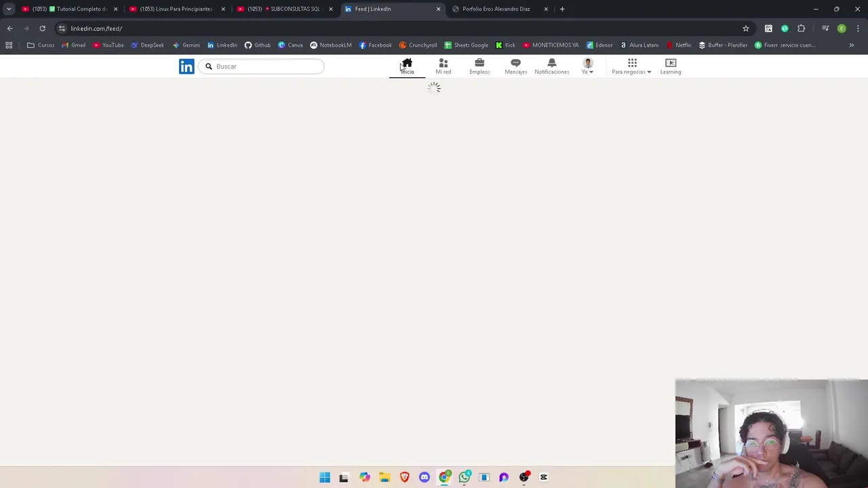The image size is (868, 488).
Task: Click the LinkedIn logo in the header
Action: tap(186, 66)
